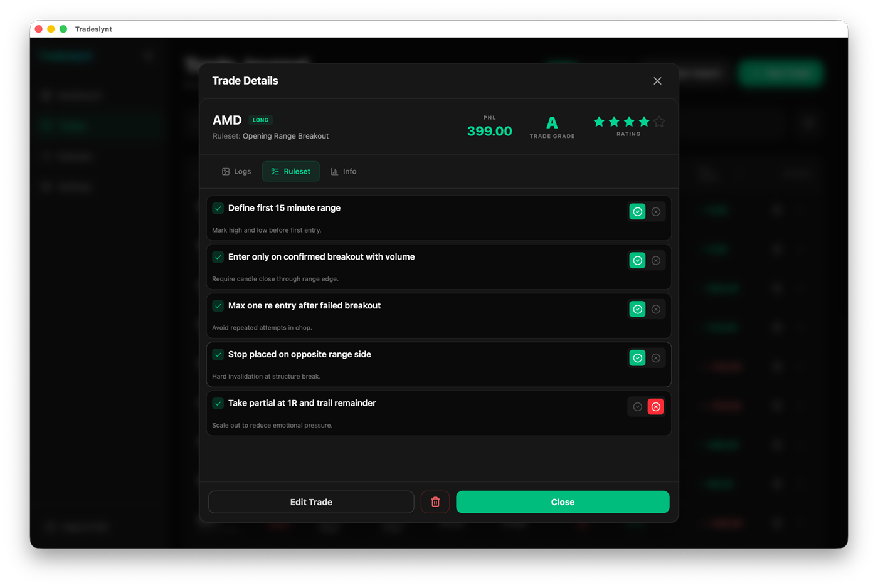Toggle checkbox for Take partial at 1R rule

pos(218,404)
